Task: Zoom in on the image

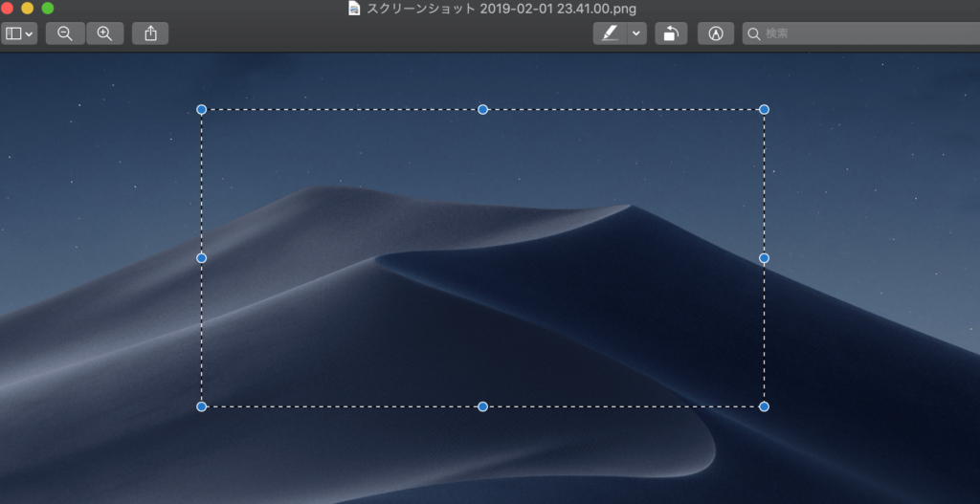Action: point(104,33)
